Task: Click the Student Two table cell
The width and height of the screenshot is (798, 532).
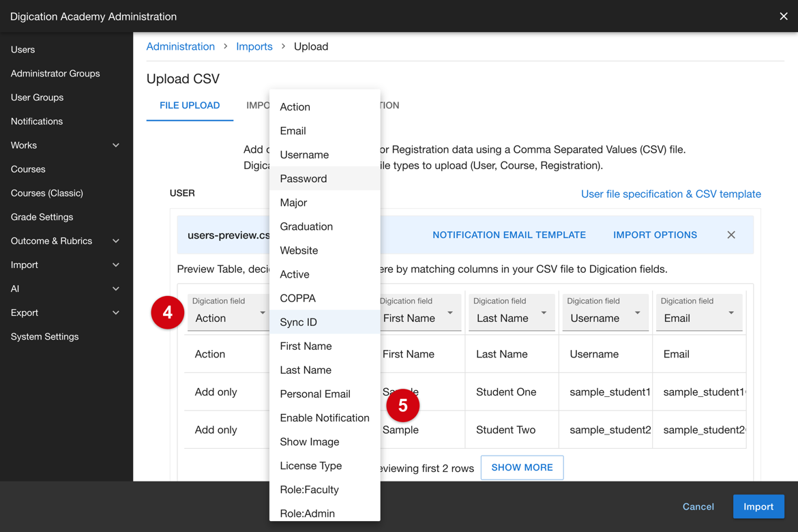Action: pyautogui.click(x=512, y=430)
